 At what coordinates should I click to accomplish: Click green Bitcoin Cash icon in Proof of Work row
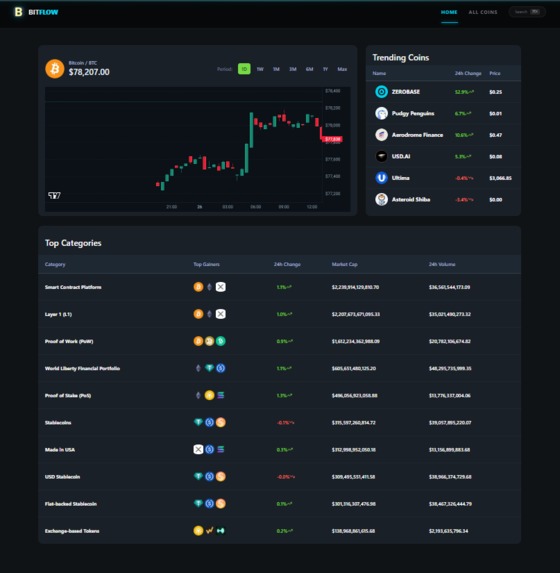pos(220,341)
